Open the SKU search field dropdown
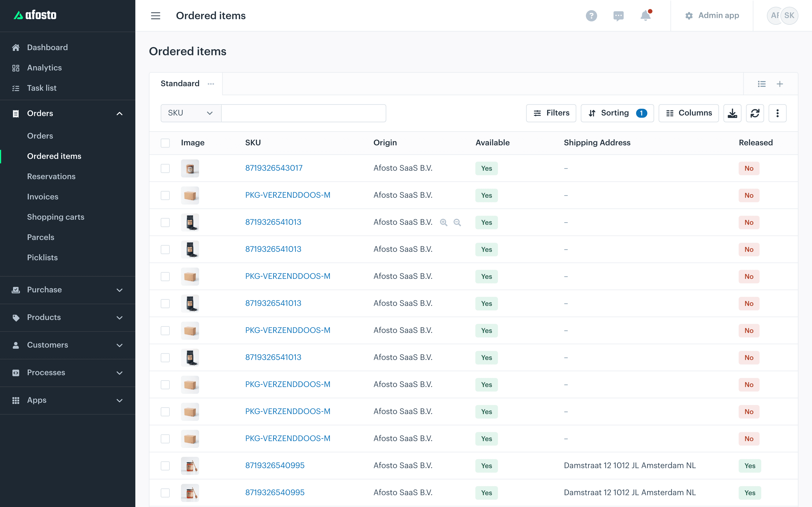 click(x=191, y=113)
